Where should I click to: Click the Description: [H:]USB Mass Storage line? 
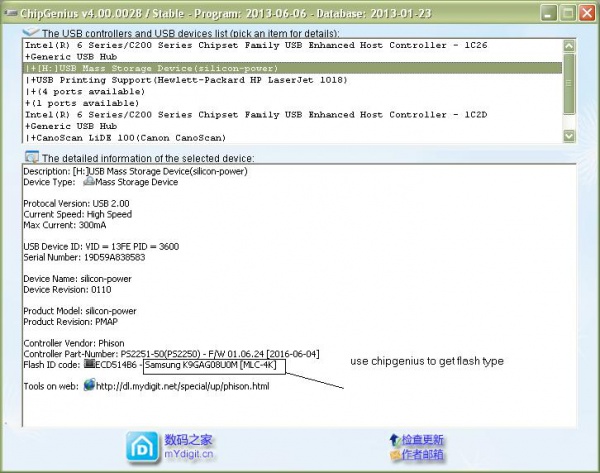point(135,171)
